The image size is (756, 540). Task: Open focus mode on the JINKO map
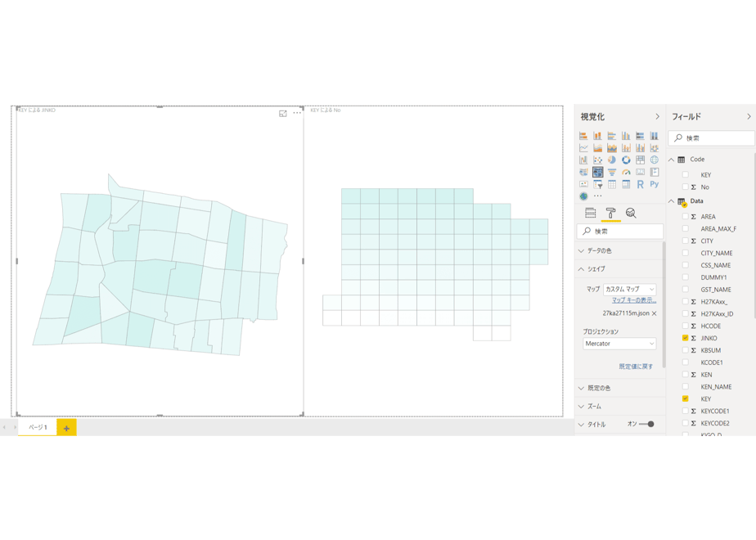tap(283, 113)
